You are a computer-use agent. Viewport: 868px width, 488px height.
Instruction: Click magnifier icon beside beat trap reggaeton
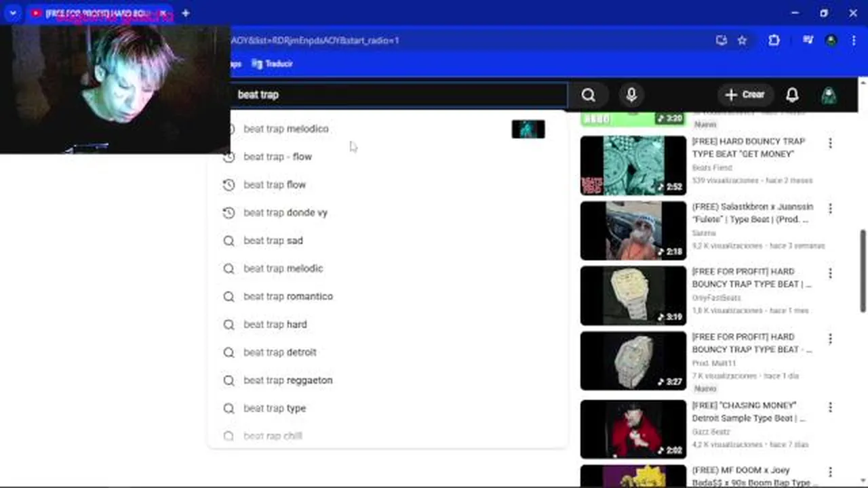229,380
